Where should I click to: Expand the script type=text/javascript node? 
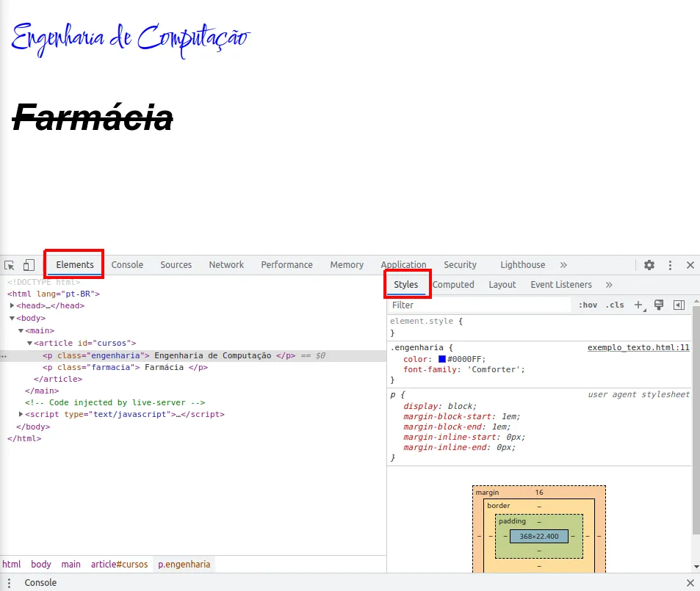[21, 414]
